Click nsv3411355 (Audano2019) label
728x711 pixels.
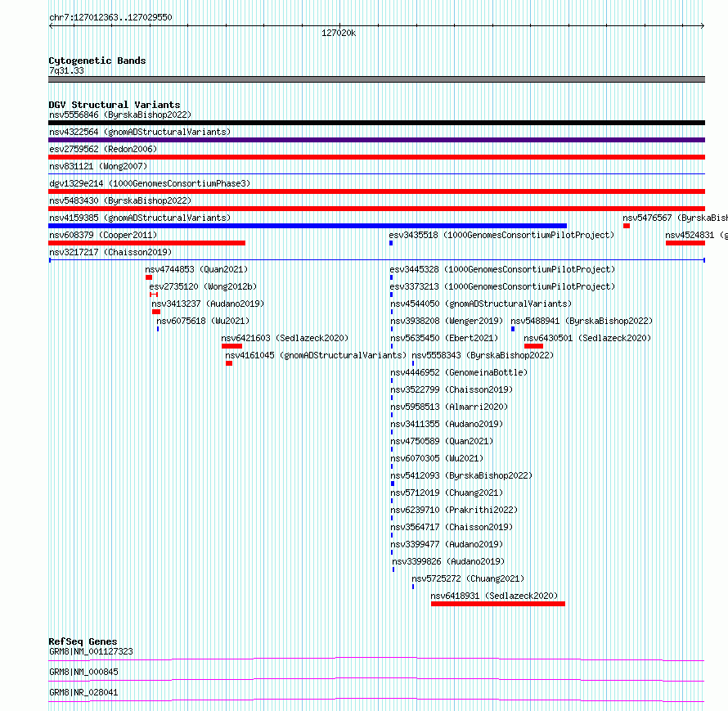coord(447,424)
